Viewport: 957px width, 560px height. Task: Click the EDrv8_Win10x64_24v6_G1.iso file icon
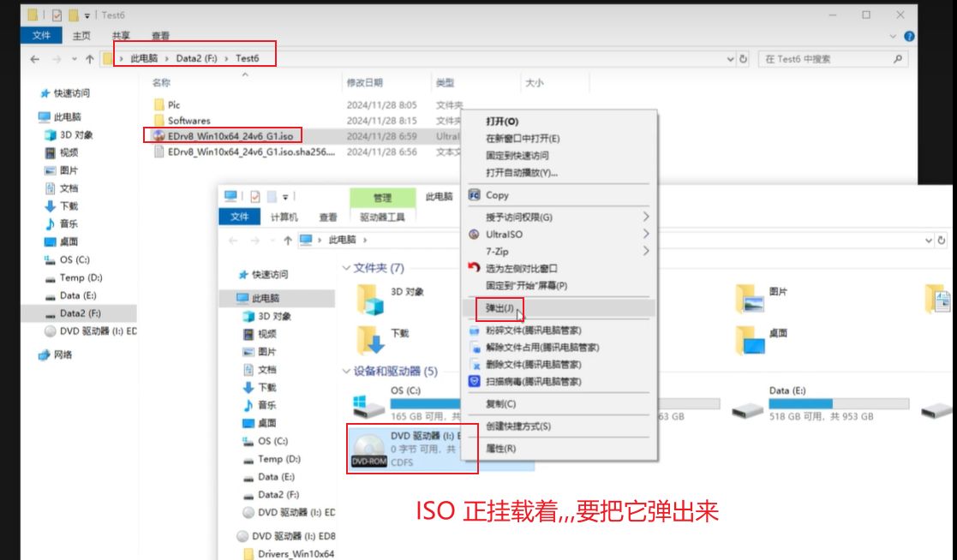click(158, 135)
